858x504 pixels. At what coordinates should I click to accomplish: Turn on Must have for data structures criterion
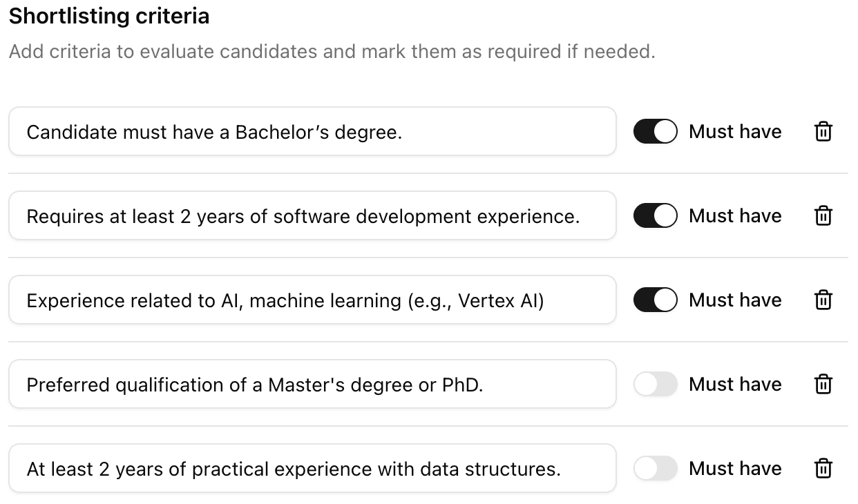tap(655, 468)
